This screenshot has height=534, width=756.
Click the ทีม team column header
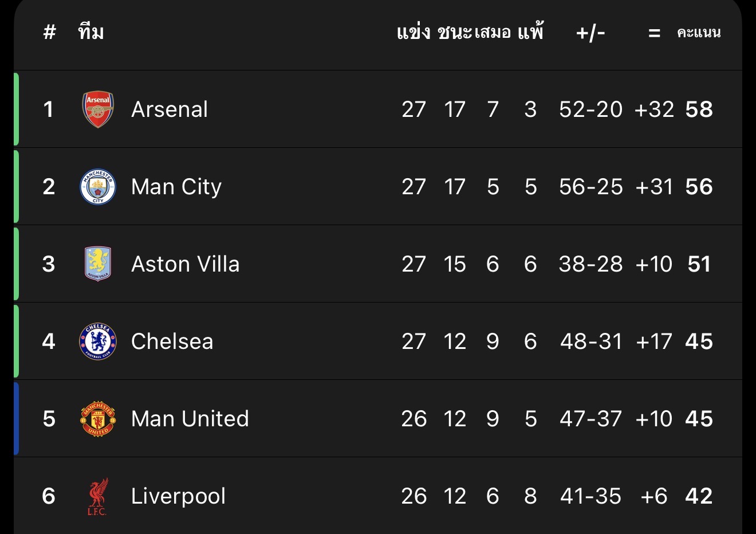(91, 33)
